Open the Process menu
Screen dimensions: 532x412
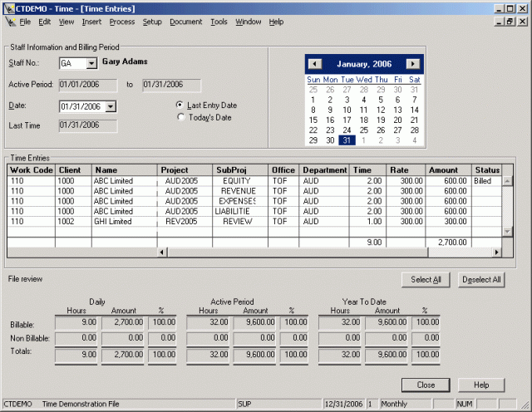121,22
